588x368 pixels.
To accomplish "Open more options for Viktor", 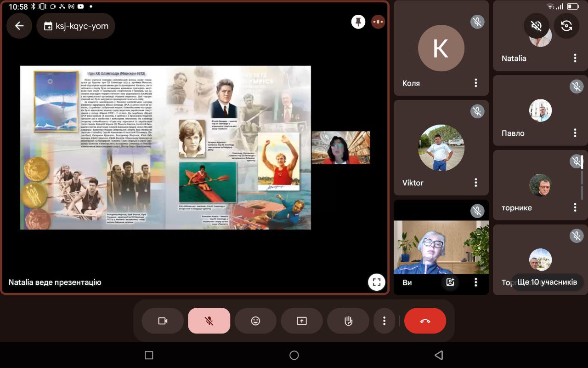I will 476,182.
